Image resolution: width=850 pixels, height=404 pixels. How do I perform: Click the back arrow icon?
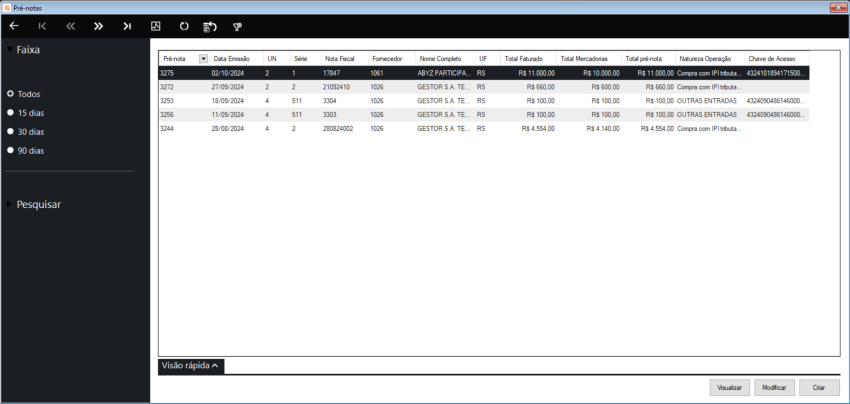point(15,26)
